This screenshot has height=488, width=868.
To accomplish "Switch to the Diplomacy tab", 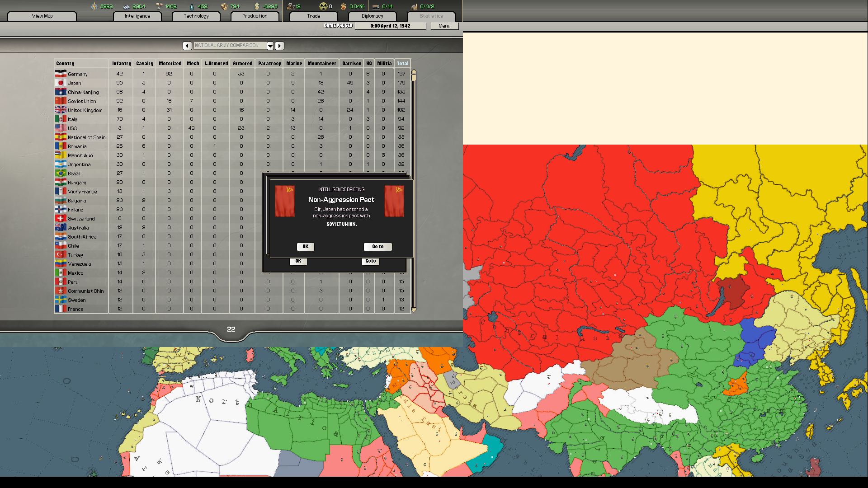I will pos(372,16).
